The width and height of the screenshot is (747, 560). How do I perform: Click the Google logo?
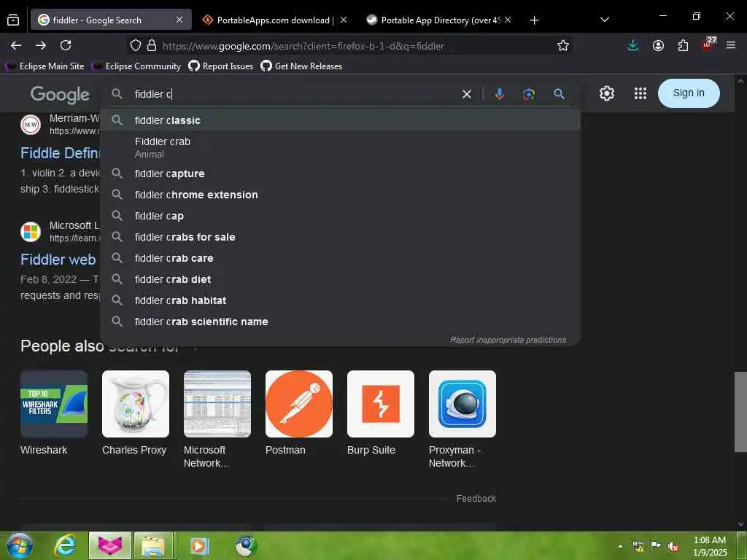click(60, 95)
